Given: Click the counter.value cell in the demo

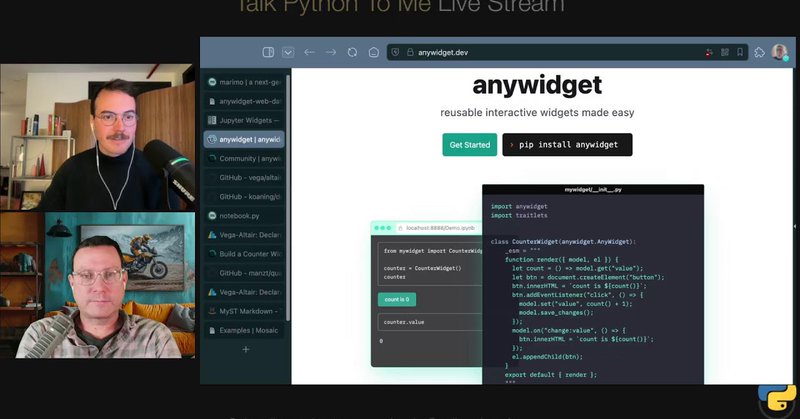Looking at the screenshot, I should coord(430,322).
